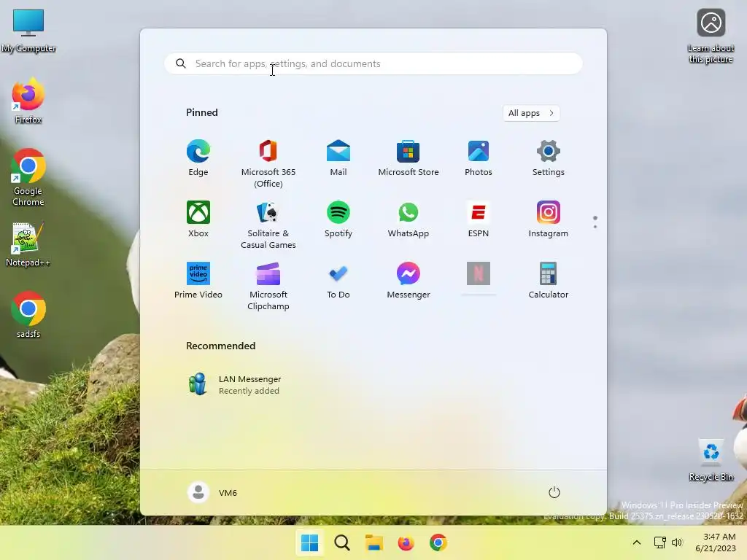Open the Mail app

[338, 158]
